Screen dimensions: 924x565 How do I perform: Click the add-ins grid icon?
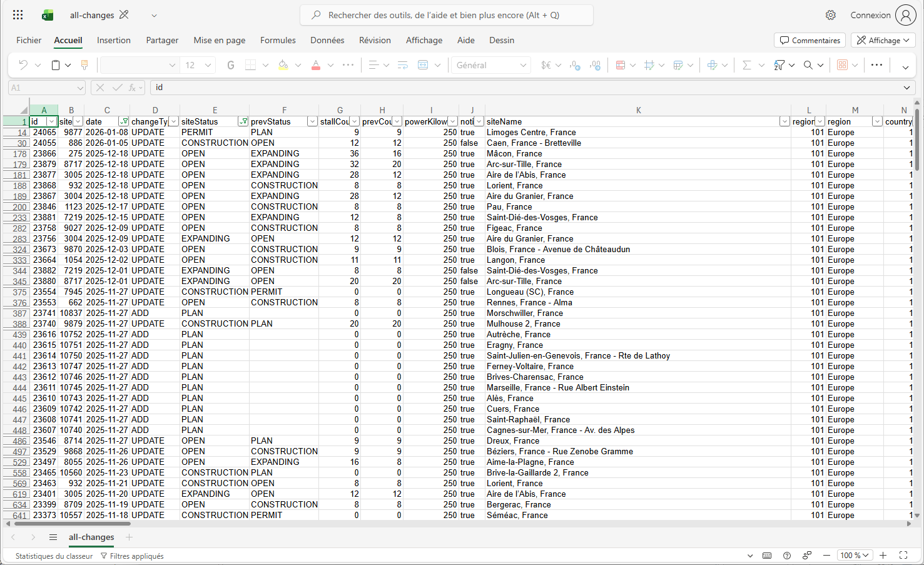click(842, 65)
